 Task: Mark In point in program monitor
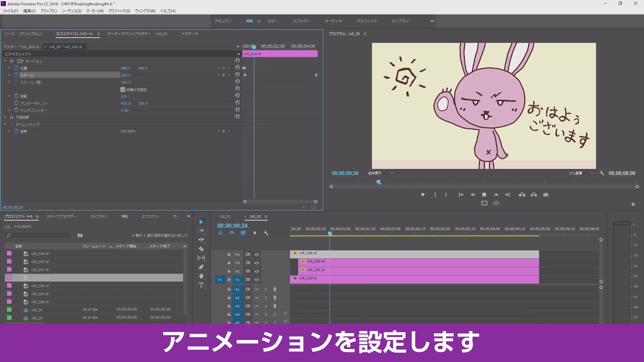[435, 195]
